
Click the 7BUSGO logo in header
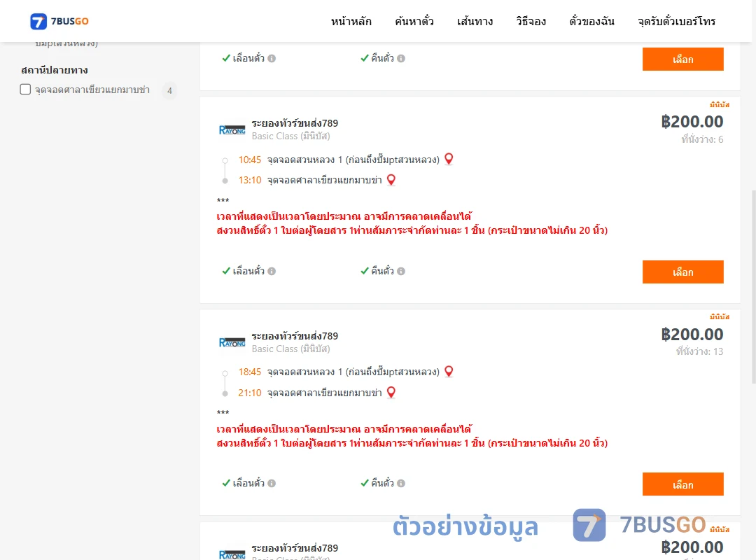point(59,21)
